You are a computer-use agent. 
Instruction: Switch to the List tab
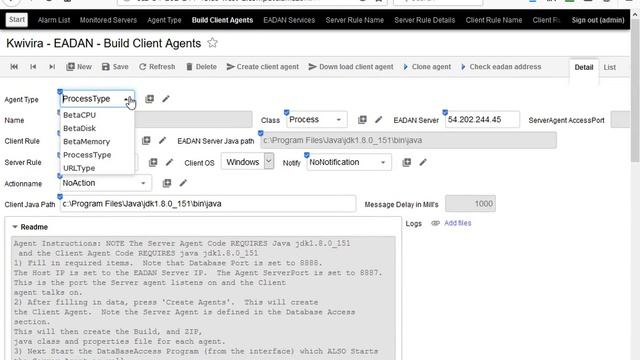pyautogui.click(x=609, y=67)
